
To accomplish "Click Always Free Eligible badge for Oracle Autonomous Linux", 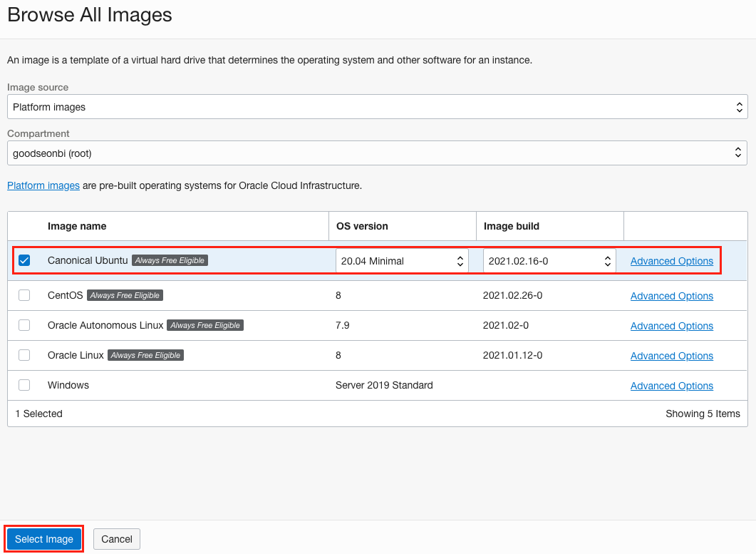I will pos(205,325).
